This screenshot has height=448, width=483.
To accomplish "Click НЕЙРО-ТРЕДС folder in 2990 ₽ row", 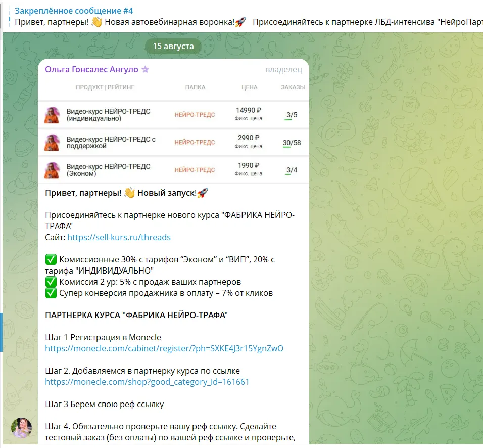I will [x=195, y=142].
